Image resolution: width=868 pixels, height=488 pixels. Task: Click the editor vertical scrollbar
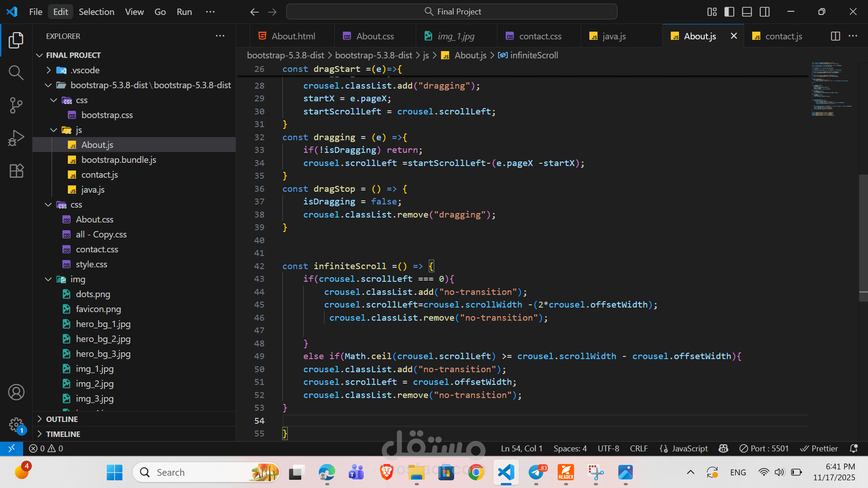pyautogui.click(x=863, y=235)
